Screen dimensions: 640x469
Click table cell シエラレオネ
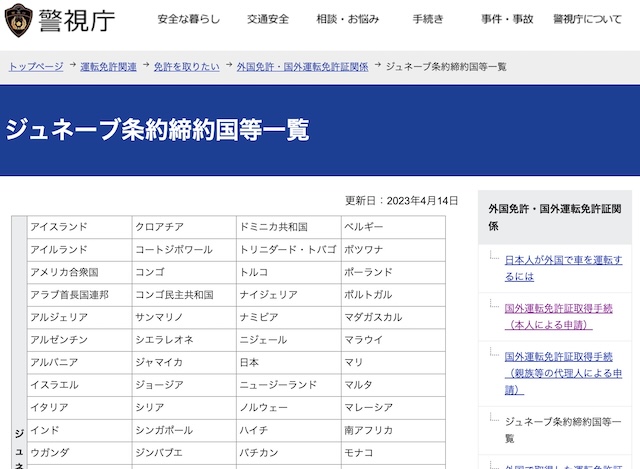point(184,340)
